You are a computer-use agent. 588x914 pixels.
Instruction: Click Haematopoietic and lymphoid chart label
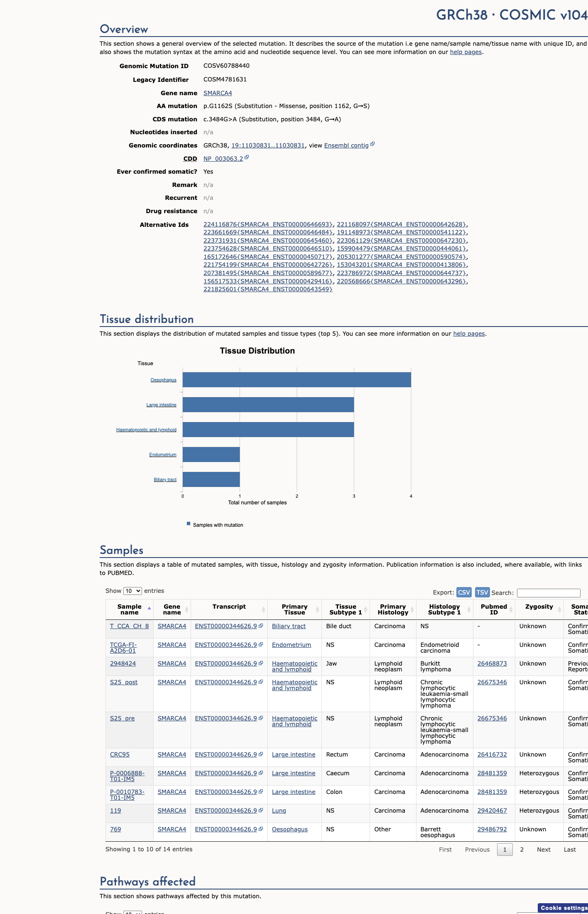coord(146,430)
